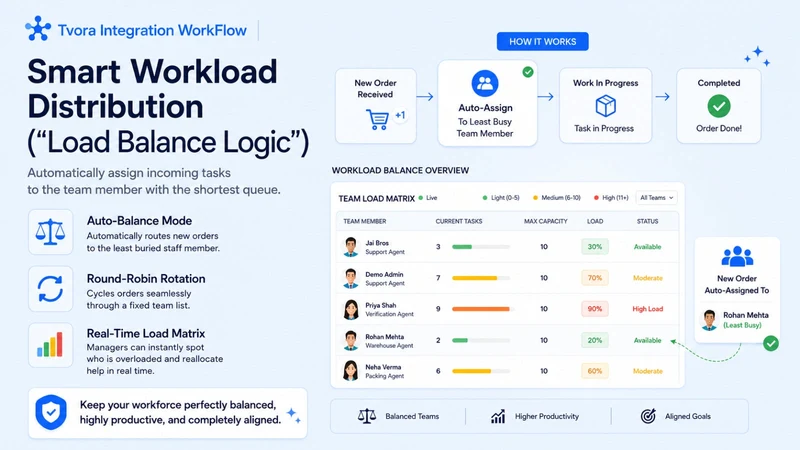Click Rohan Mehta avatar in the Auto-Assigned card

(x=709, y=320)
